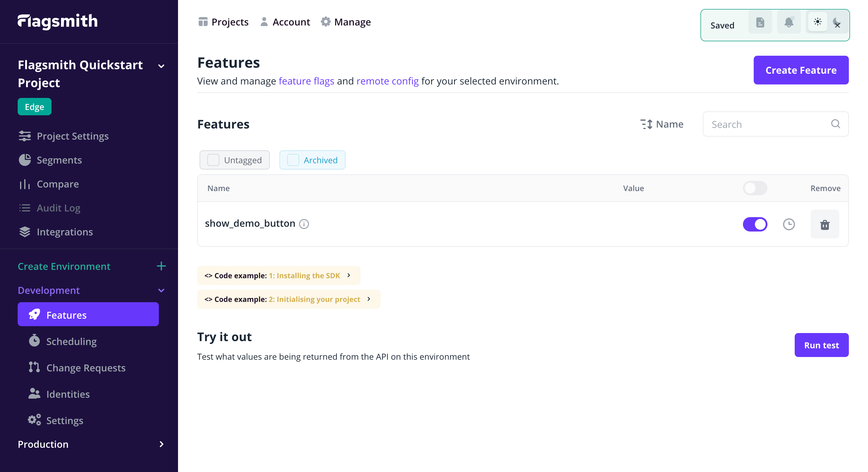
Task: Open the show_demo_button feature row
Action: pyautogui.click(x=523, y=224)
